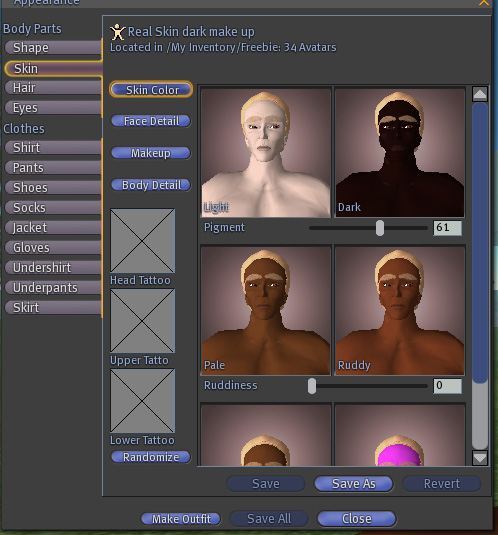Select the Light pigment preview thumbnail
This screenshot has width=498, height=535.
(x=266, y=153)
